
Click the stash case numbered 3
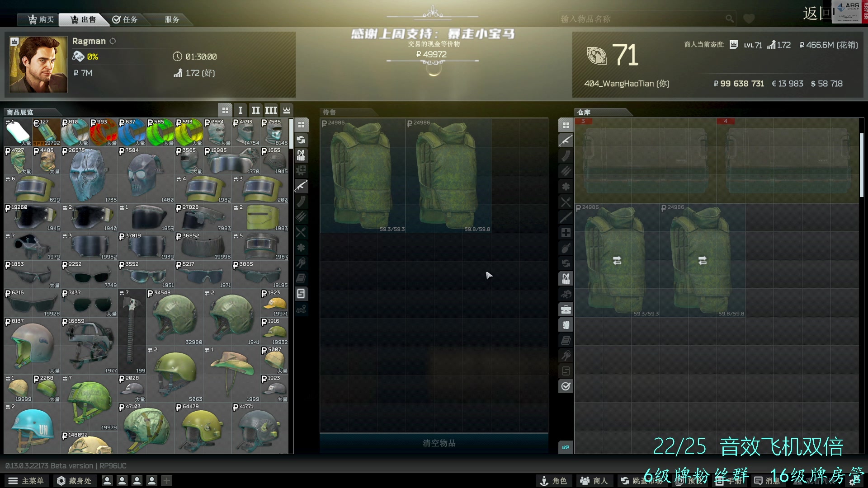click(x=646, y=160)
